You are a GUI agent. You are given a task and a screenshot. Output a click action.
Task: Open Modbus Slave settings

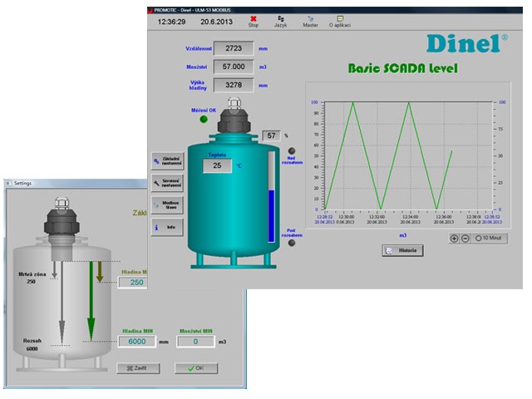click(167, 205)
